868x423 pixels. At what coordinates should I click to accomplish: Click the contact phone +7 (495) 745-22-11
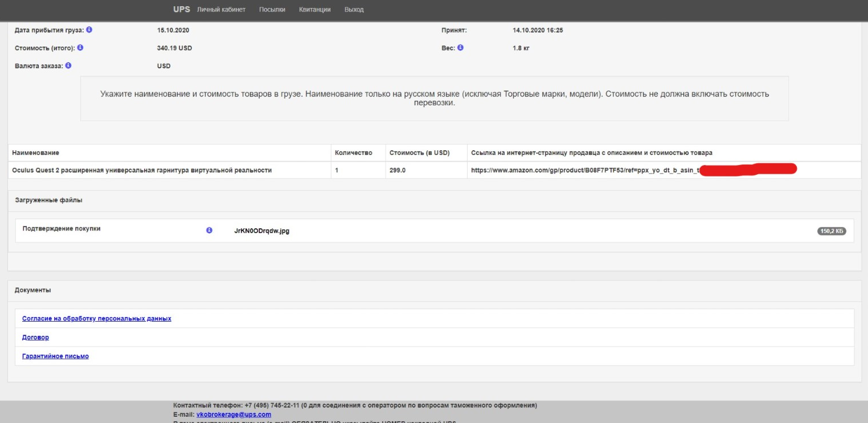(272, 405)
